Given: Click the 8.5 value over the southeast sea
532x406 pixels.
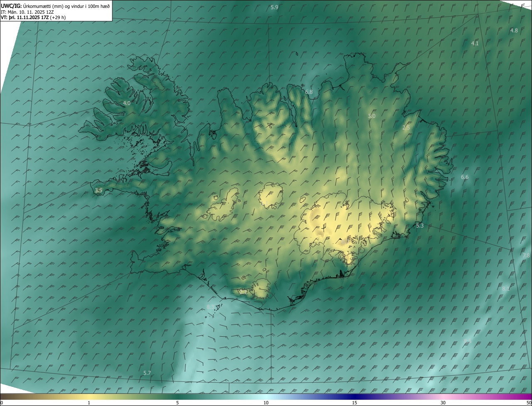Looking at the screenshot, I should 468,340.
